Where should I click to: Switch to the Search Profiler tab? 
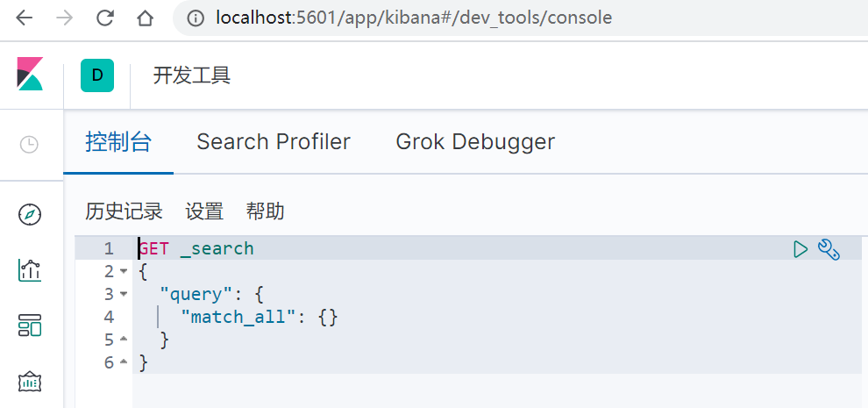274,142
